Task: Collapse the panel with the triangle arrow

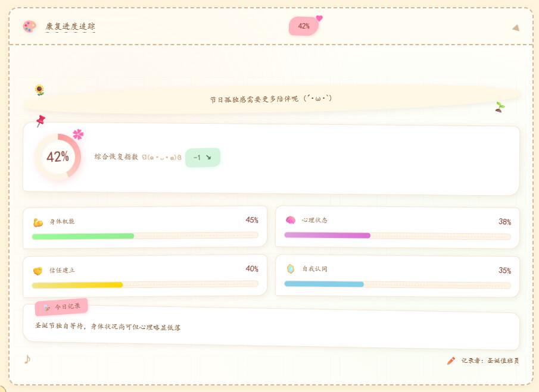Action: (x=516, y=28)
